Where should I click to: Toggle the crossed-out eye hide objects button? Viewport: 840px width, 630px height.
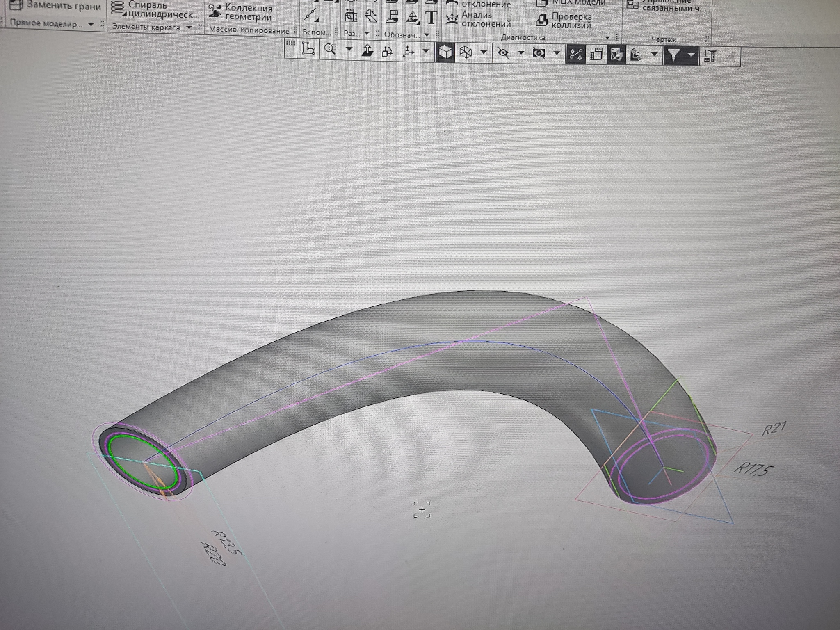(503, 53)
